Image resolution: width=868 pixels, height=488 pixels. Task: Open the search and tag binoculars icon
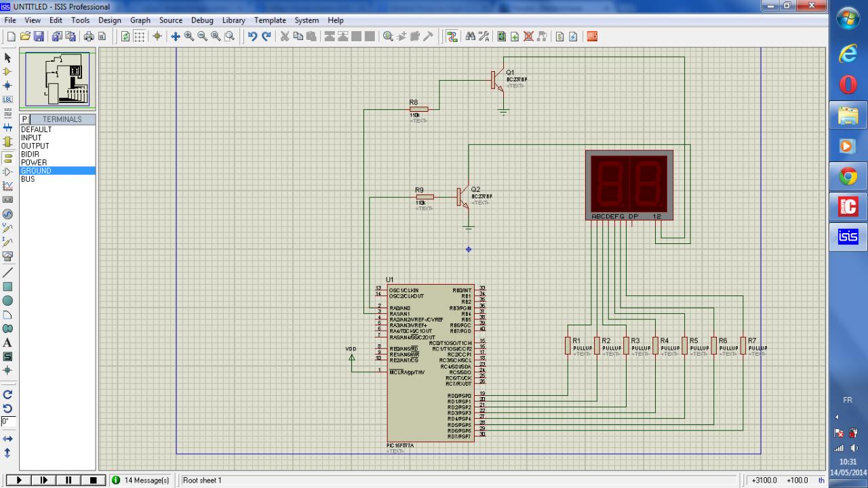tap(471, 37)
